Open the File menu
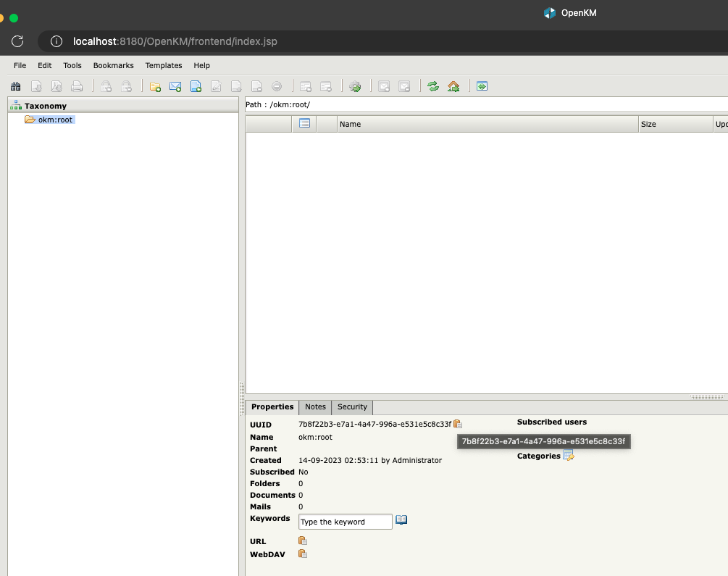 click(x=20, y=65)
